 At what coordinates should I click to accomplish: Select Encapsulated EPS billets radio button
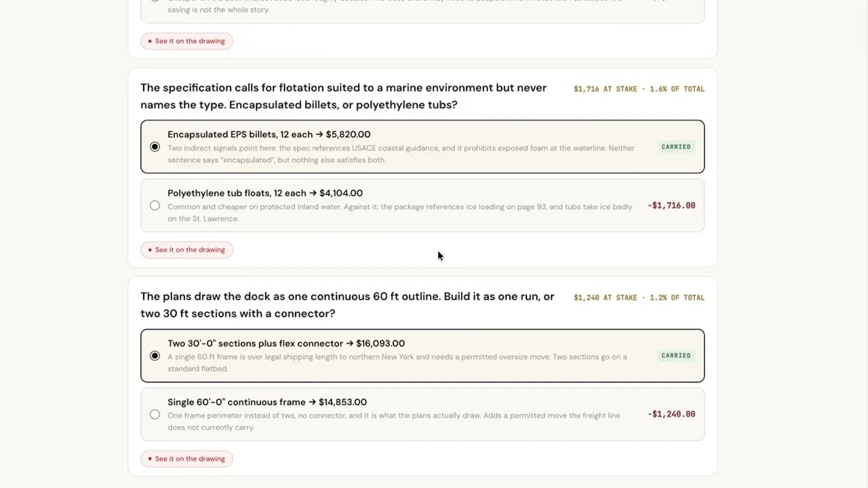click(155, 147)
